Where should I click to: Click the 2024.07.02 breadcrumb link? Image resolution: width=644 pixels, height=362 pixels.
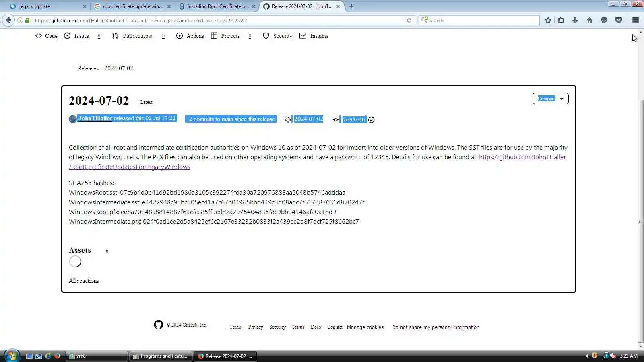coord(119,68)
